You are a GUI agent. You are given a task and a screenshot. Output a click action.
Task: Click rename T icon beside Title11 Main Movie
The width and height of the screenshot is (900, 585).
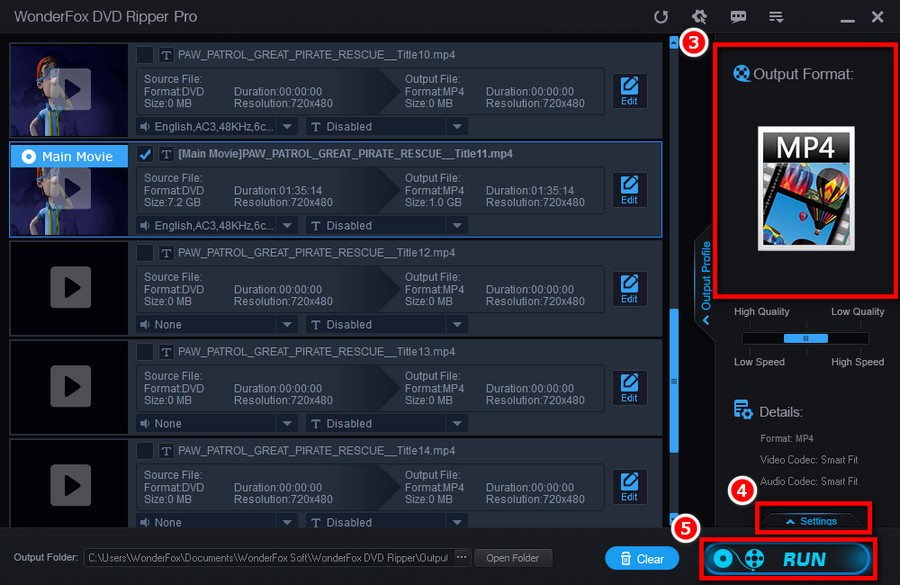166,154
